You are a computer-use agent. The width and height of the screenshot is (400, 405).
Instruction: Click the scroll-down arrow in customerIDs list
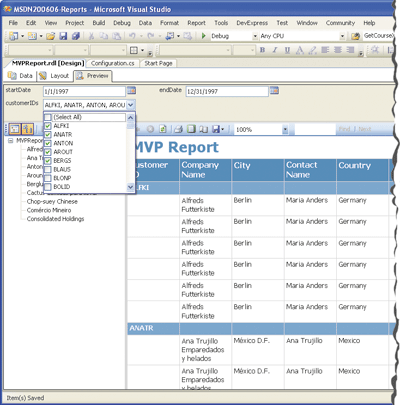130,188
